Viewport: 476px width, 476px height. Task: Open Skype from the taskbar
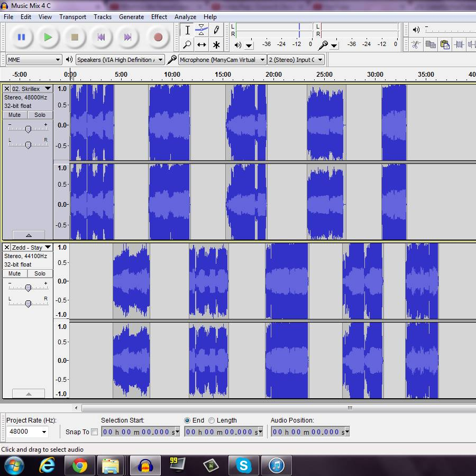point(243,465)
